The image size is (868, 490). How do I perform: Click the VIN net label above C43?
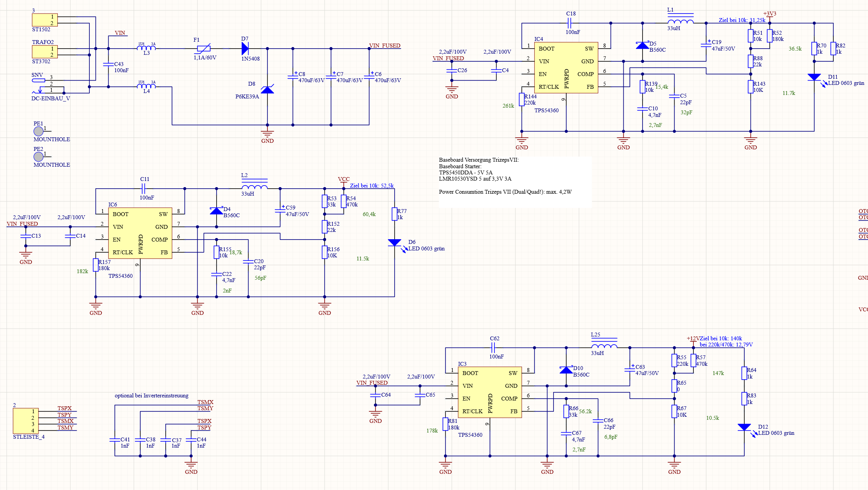(120, 33)
